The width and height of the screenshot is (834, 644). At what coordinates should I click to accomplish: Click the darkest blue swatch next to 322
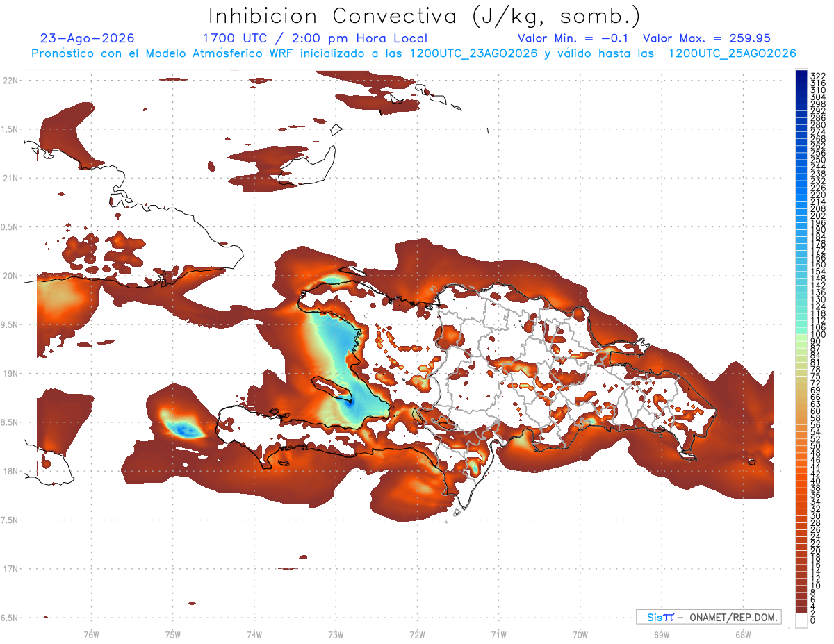[x=801, y=74]
